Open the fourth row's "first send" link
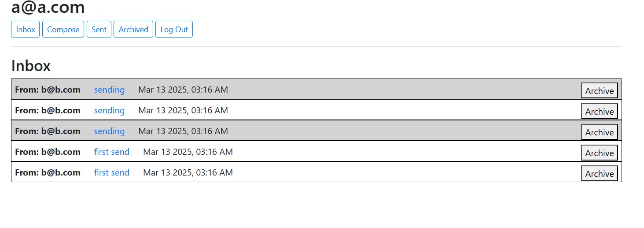644x228 pixels. (112, 152)
